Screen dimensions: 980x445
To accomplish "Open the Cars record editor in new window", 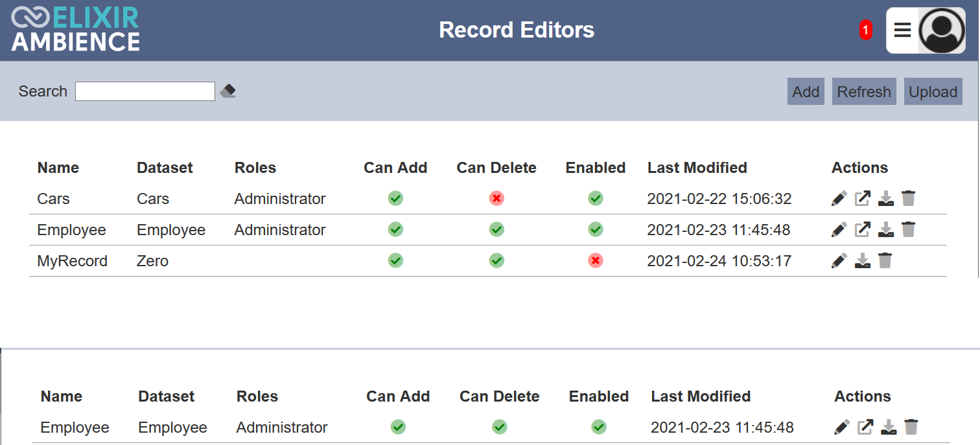I will coord(862,198).
